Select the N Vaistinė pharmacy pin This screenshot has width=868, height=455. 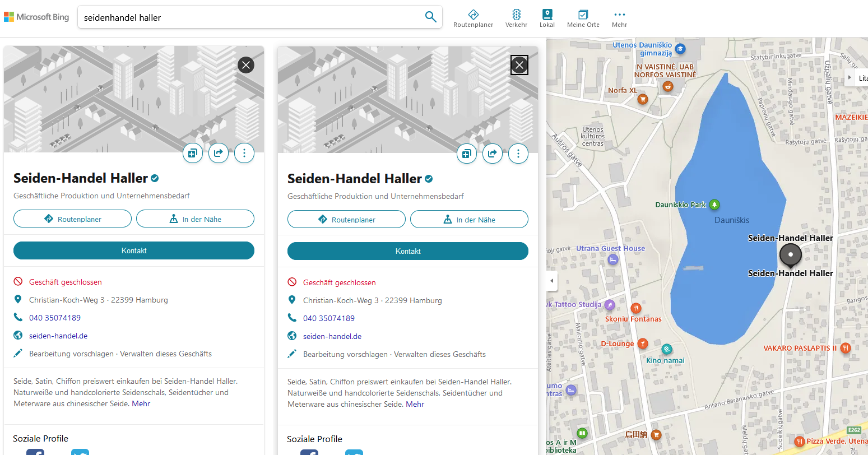click(667, 86)
